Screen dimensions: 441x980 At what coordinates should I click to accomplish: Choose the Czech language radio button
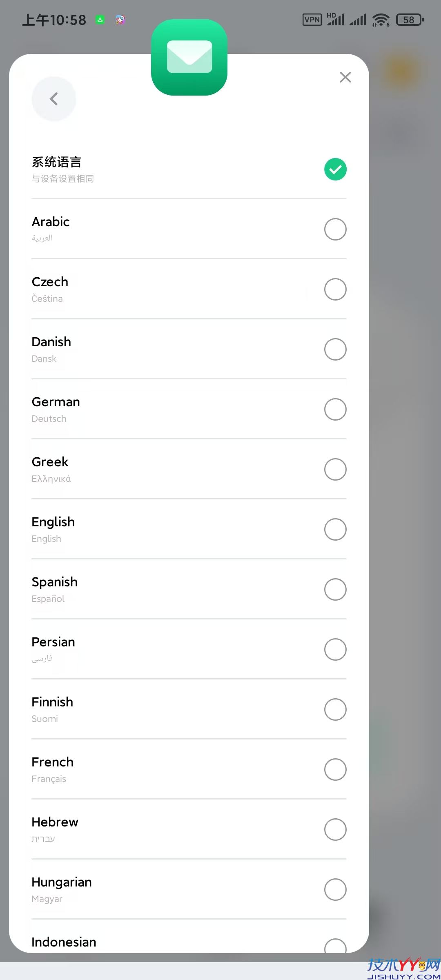pyautogui.click(x=335, y=289)
